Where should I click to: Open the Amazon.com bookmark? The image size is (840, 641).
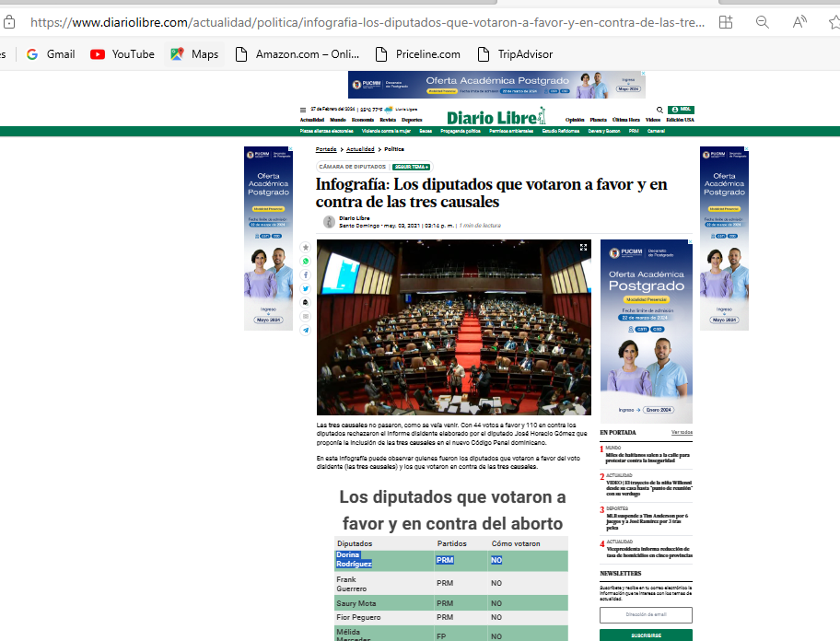297,54
